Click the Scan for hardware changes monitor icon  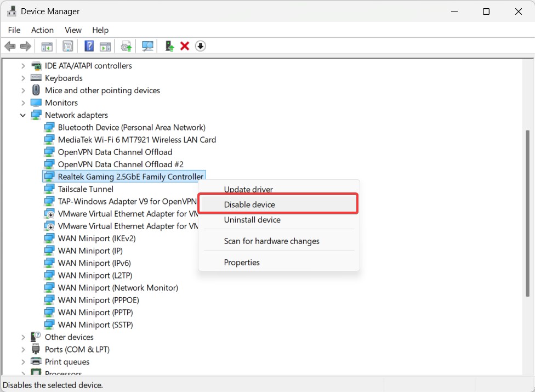pyautogui.click(x=147, y=46)
